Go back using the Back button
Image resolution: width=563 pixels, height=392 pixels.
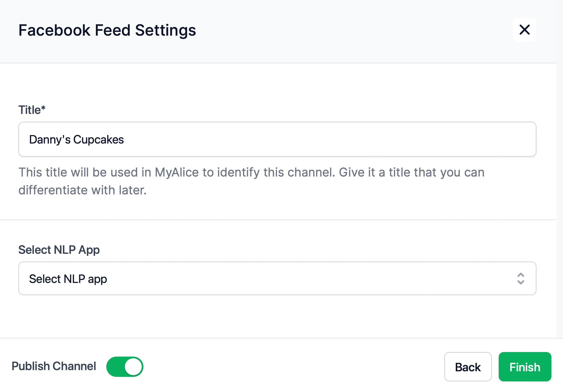(468, 367)
